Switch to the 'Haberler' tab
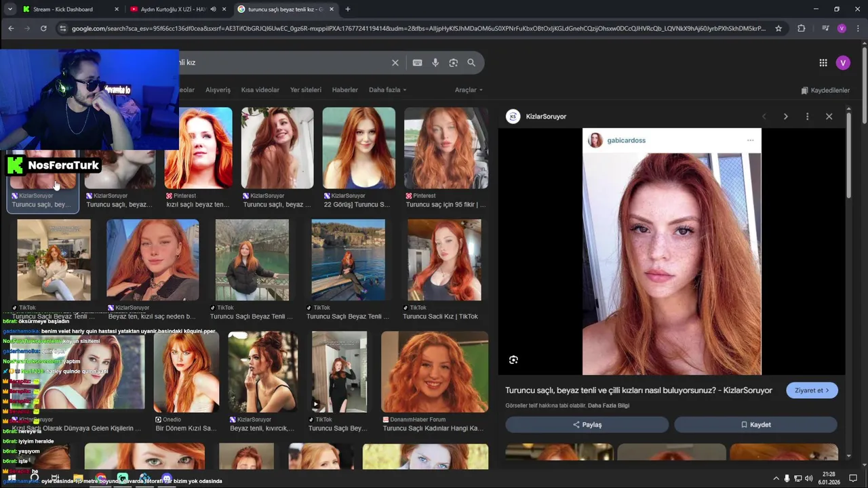This screenshot has width=868, height=488. (344, 90)
